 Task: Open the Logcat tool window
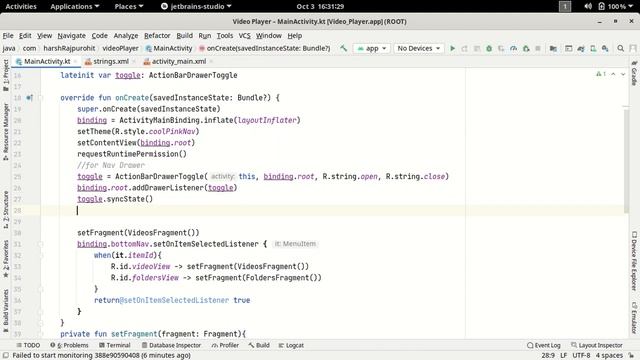[x=291, y=345]
